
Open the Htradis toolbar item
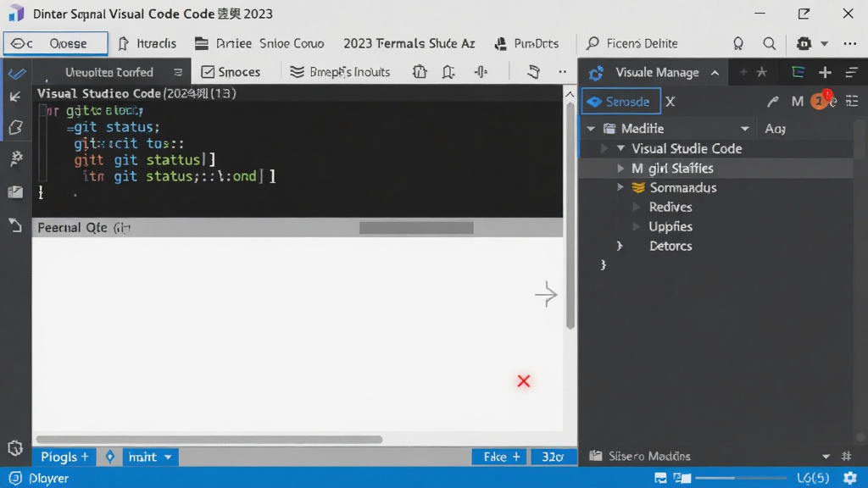[x=147, y=43]
